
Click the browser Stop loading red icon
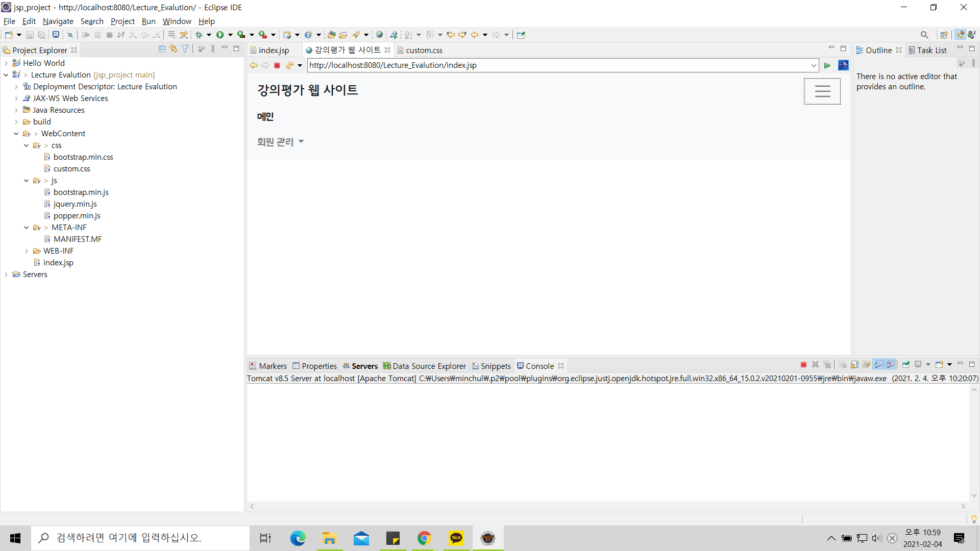(x=277, y=65)
